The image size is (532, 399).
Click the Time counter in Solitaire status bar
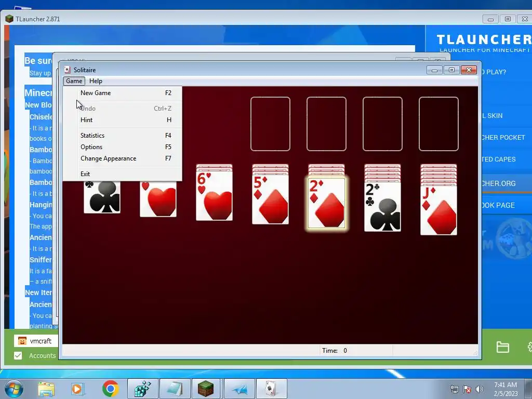(x=335, y=351)
